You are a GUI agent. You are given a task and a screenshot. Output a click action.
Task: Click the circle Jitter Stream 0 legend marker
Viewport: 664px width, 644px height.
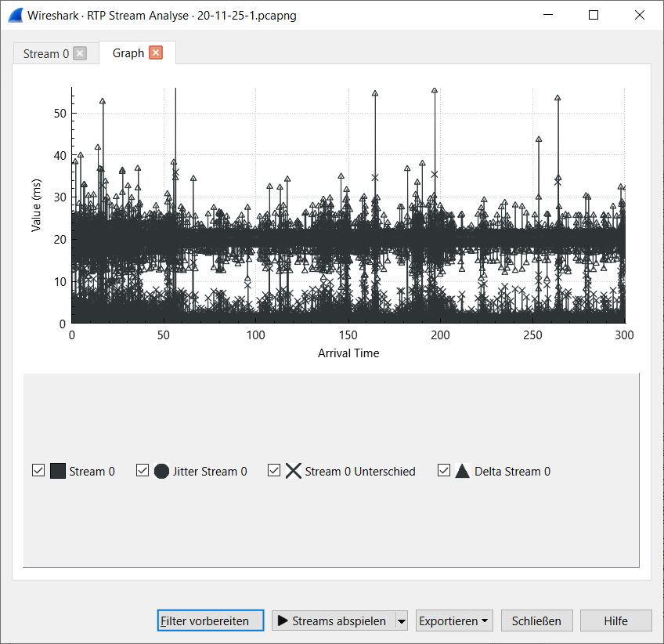161,470
